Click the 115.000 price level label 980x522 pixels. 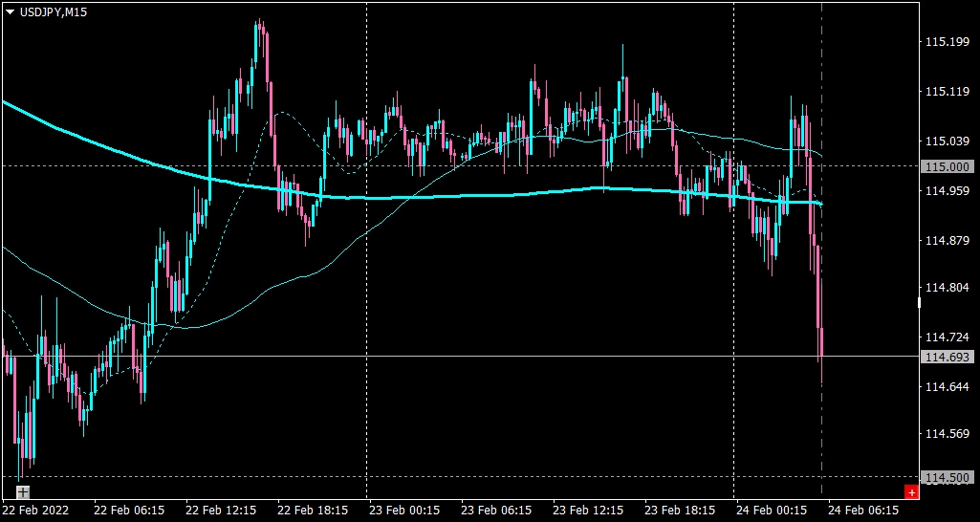tap(947, 166)
